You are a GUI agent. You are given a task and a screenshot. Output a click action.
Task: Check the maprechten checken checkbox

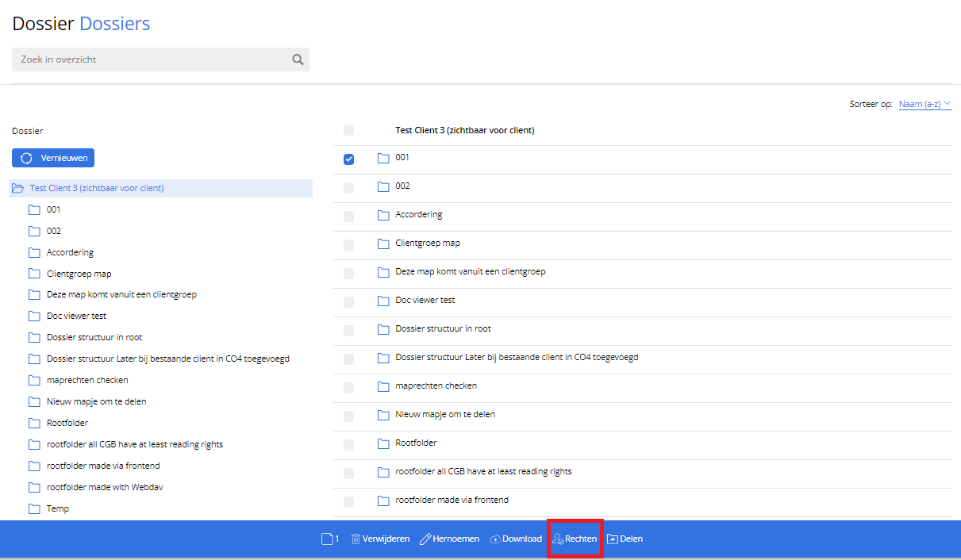click(348, 388)
